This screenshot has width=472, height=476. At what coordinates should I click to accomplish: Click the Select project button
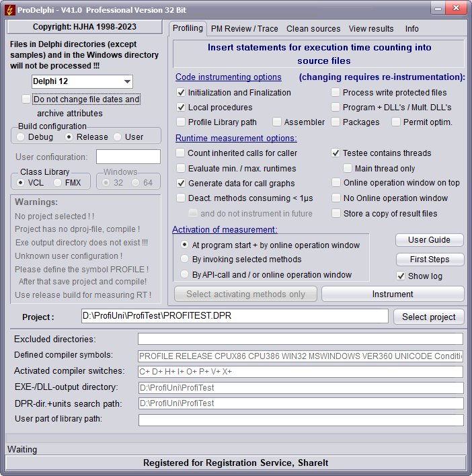coord(429,317)
